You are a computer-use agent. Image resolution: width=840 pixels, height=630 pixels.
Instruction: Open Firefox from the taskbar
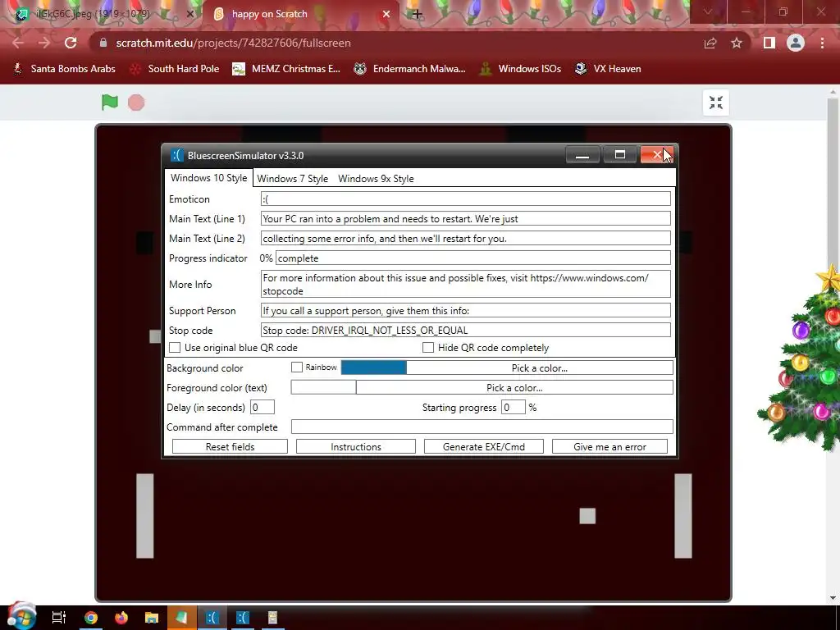(121, 618)
